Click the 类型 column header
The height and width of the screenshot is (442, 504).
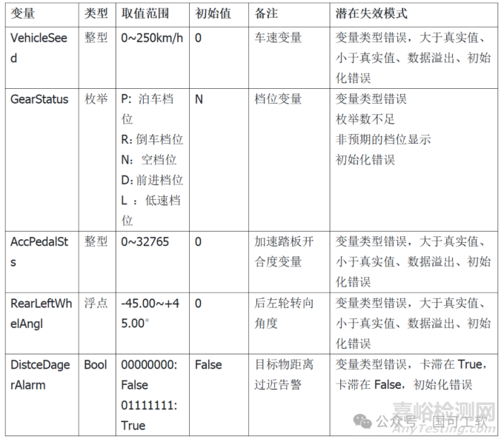96,14
